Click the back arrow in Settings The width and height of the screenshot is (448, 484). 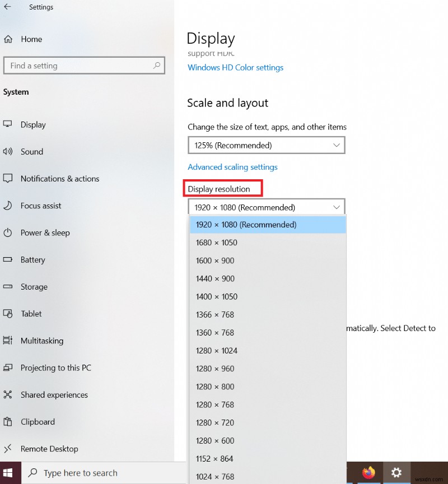coord(8,7)
